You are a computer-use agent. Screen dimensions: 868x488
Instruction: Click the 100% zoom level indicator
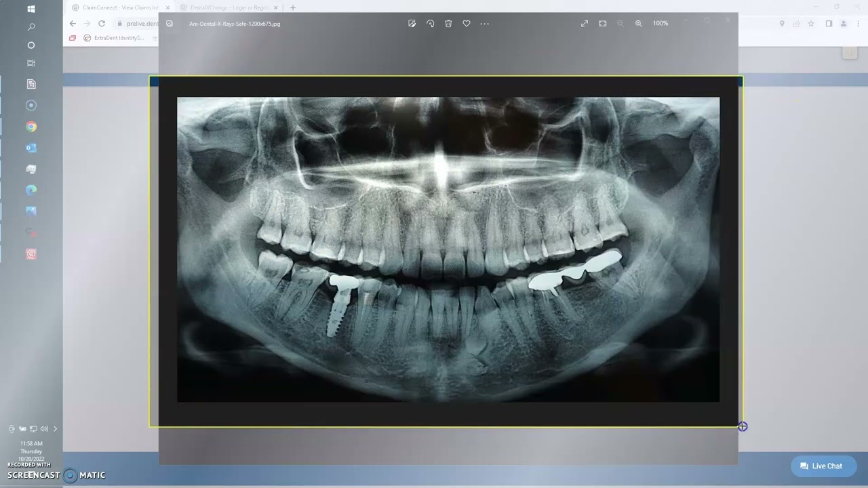660,23
